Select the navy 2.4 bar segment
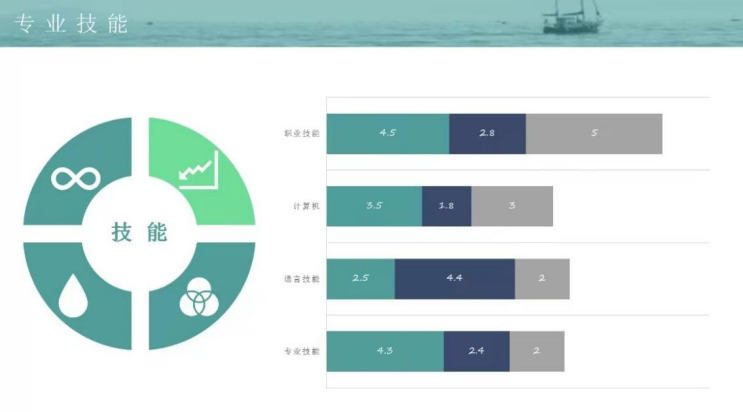The image size is (743, 412). (476, 352)
